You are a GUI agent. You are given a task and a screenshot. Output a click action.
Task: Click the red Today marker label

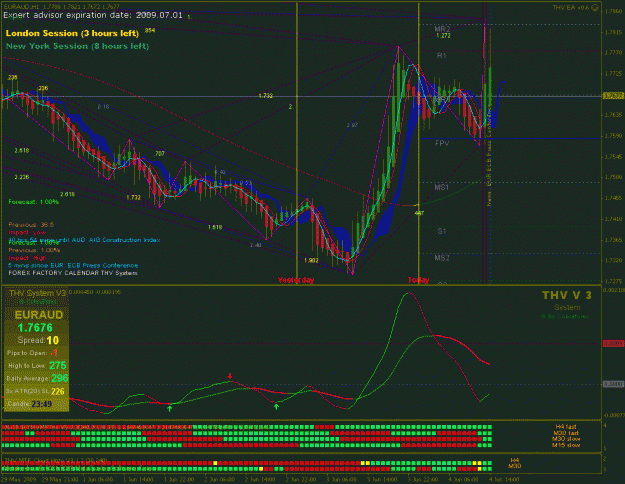coord(418,280)
